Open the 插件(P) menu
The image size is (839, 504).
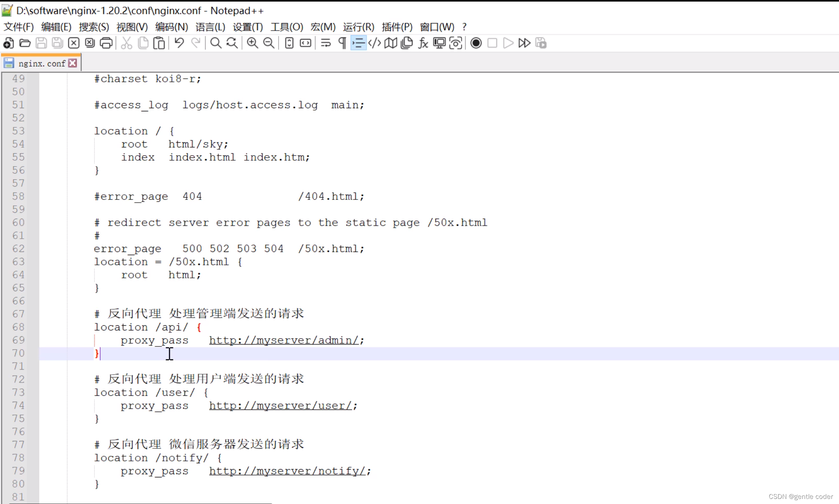(397, 27)
